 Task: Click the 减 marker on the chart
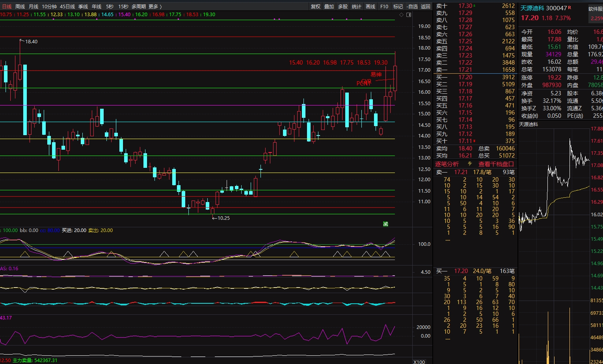385,224
